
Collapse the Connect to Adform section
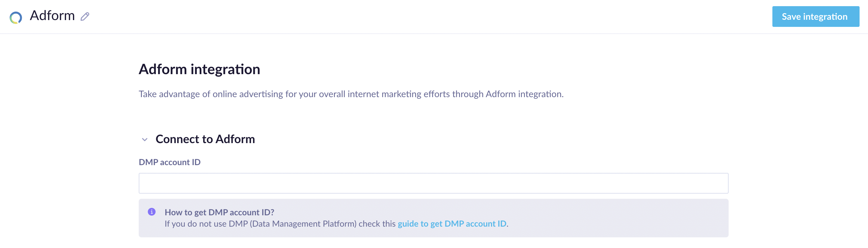coord(145,139)
